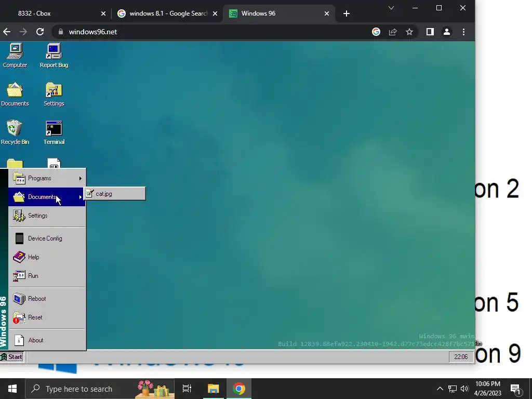This screenshot has height=399, width=532.
Task: Open About from the Start menu
Action: tap(47, 340)
